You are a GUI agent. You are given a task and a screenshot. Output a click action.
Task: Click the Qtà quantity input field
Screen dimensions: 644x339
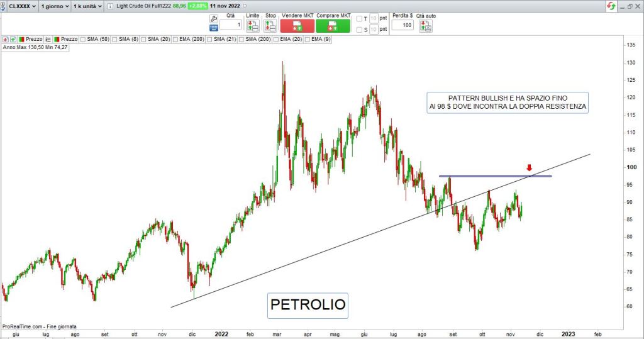pyautogui.click(x=230, y=25)
